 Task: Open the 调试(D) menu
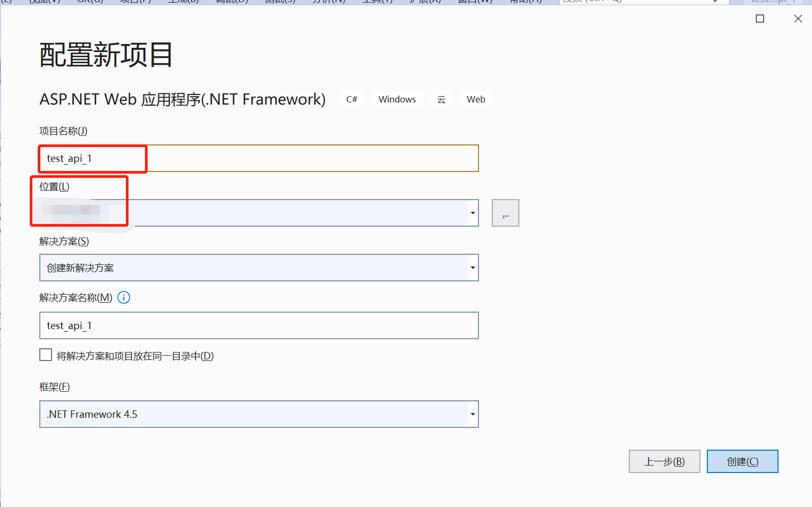point(231,2)
